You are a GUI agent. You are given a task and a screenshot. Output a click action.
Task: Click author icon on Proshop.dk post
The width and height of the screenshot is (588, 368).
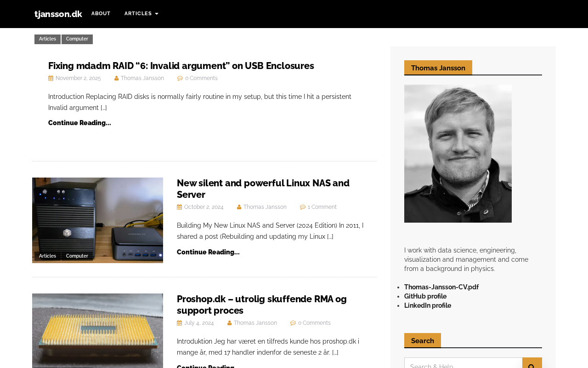tap(230, 323)
